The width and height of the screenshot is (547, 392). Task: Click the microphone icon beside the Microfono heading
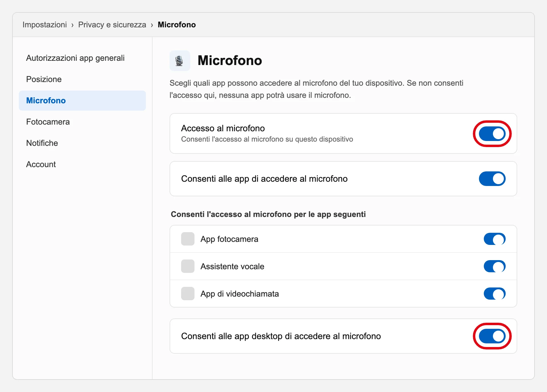180,61
